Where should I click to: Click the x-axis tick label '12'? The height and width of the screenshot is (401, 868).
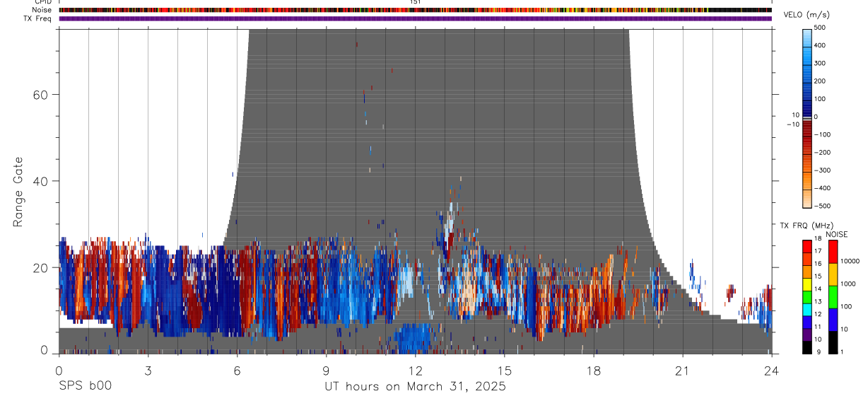point(415,370)
